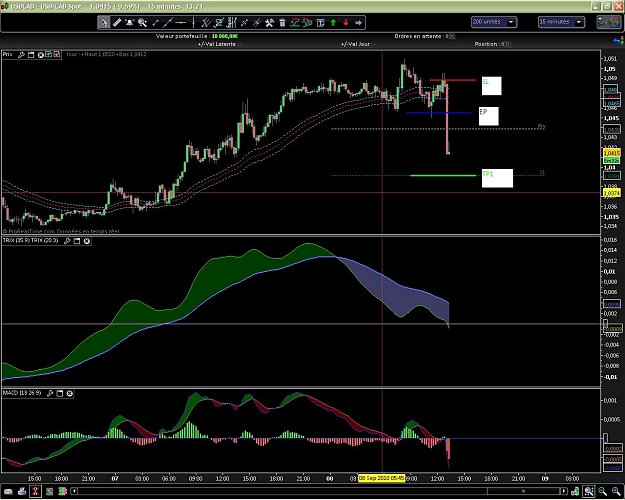Click the 'Valeur portefeuille' label
The image size is (625, 500).
pyautogui.click(x=183, y=36)
